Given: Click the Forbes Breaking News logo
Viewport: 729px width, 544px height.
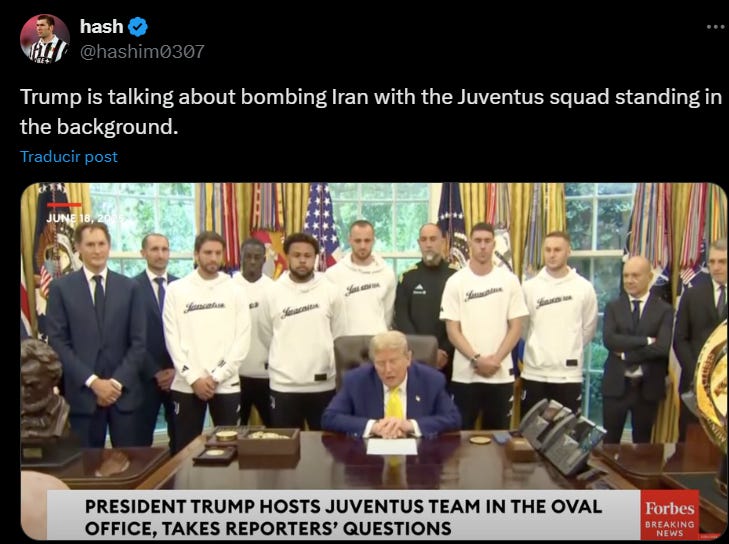Looking at the screenshot, I should click(x=669, y=515).
